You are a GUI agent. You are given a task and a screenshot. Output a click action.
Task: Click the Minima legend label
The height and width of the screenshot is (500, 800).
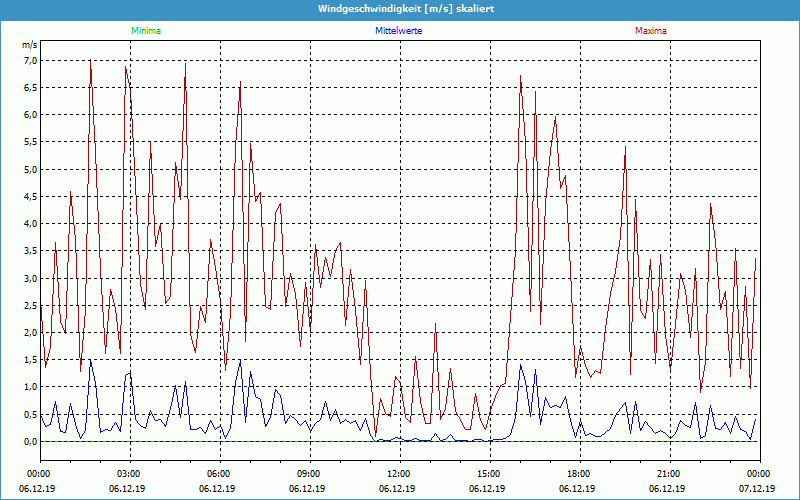(145, 31)
